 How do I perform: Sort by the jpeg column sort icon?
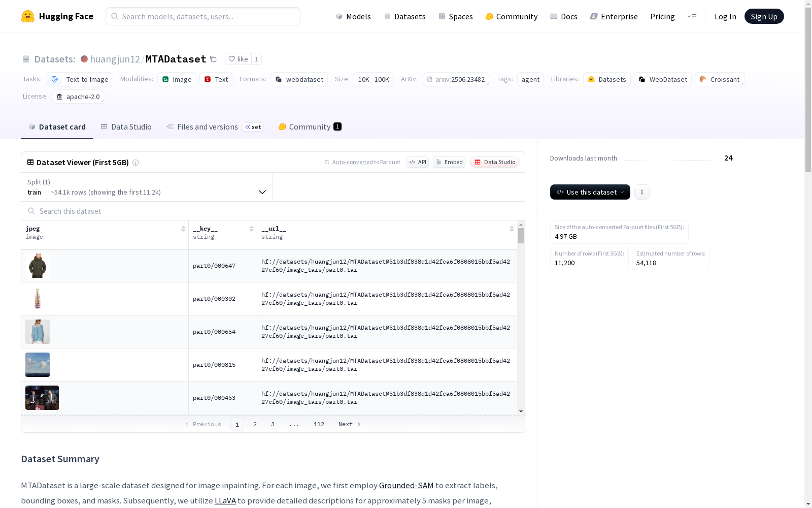point(183,229)
